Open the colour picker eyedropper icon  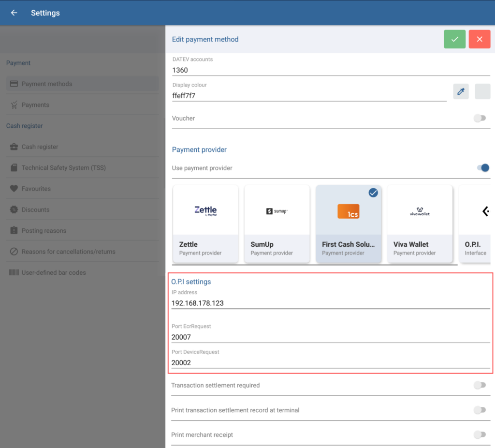click(x=461, y=91)
